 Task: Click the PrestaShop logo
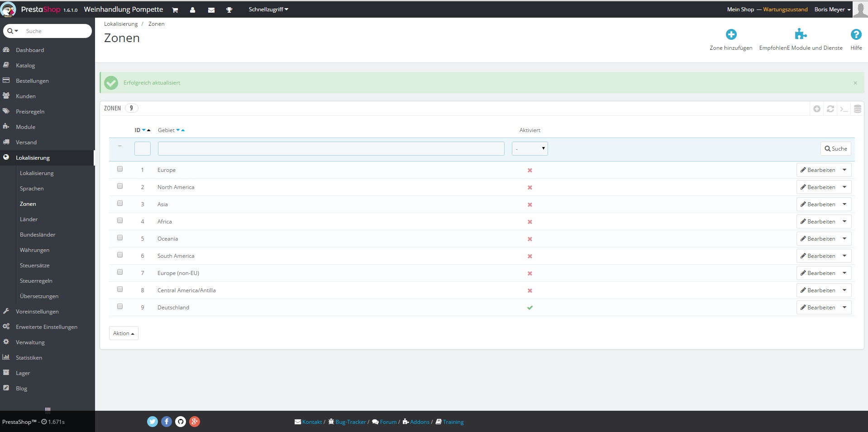tap(40, 9)
